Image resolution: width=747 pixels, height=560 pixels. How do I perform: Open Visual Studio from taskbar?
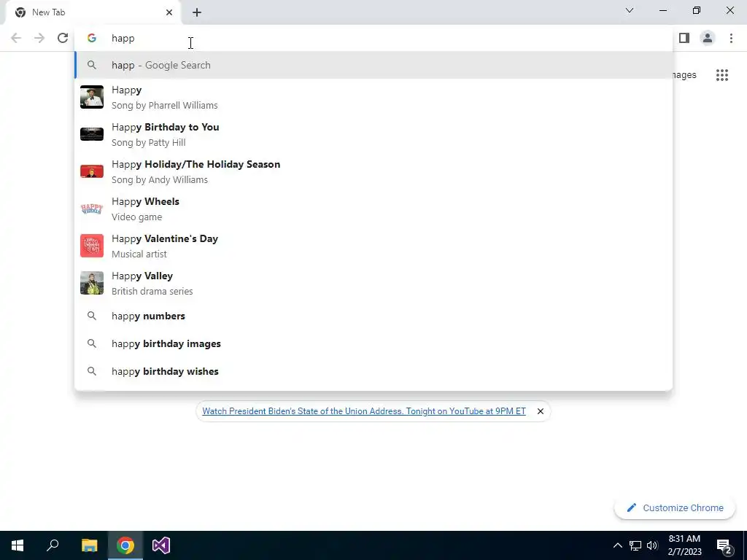(x=161, y=545)
